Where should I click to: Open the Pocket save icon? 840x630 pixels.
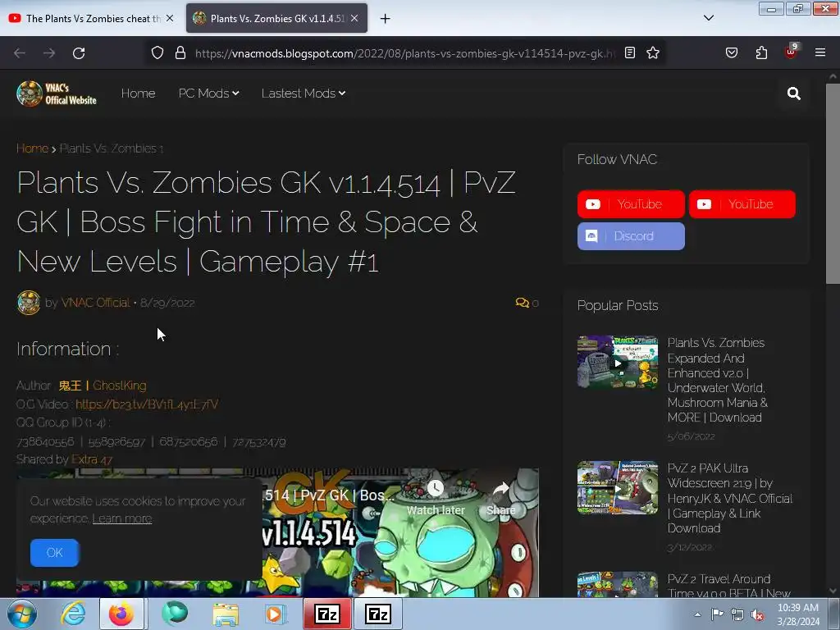[731, 53]
